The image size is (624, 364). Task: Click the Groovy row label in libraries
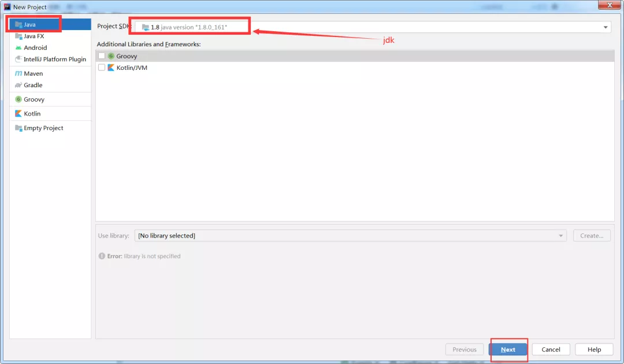[x=127, y=56]
